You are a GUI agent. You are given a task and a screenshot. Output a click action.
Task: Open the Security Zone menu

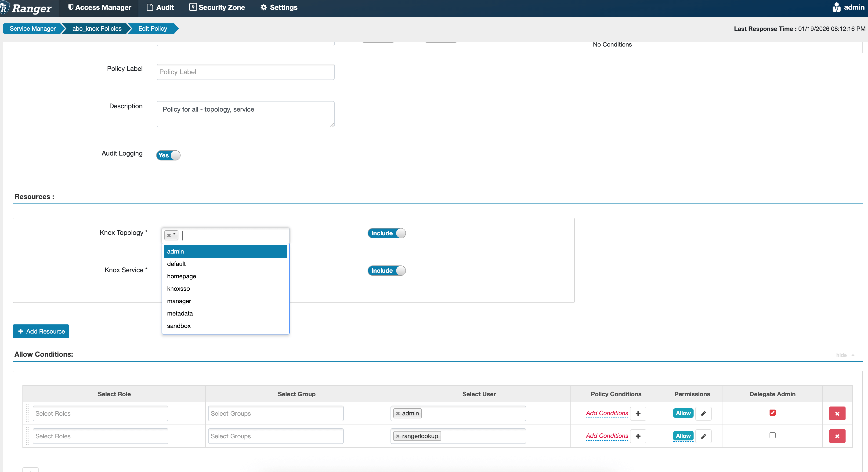[217, 7]
